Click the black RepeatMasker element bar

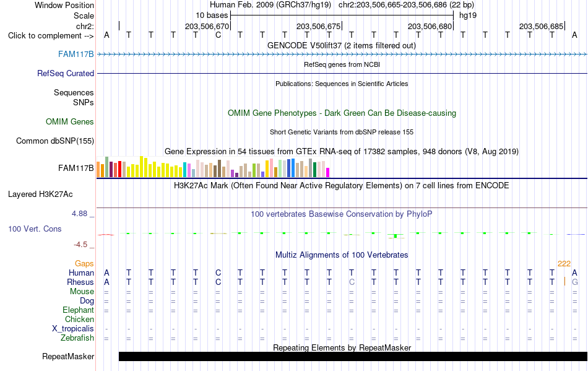click(353, 356)
